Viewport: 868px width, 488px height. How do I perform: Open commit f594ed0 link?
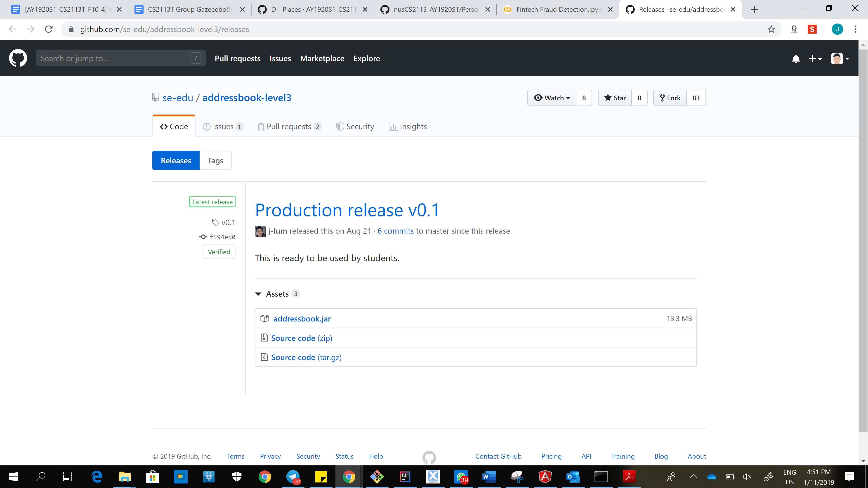click(222, 237)
